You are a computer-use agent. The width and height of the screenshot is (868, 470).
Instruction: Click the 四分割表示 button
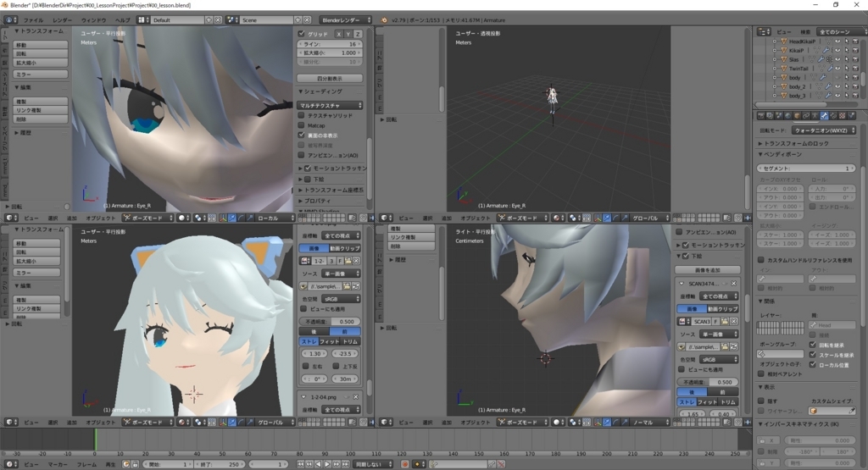pyautogui.click(x=330, y=79)
